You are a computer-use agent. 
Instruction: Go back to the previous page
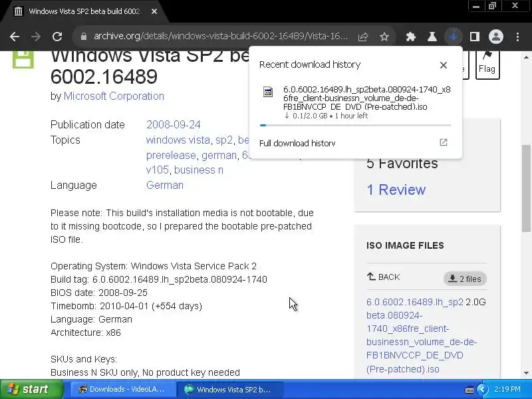pos(15,37)
